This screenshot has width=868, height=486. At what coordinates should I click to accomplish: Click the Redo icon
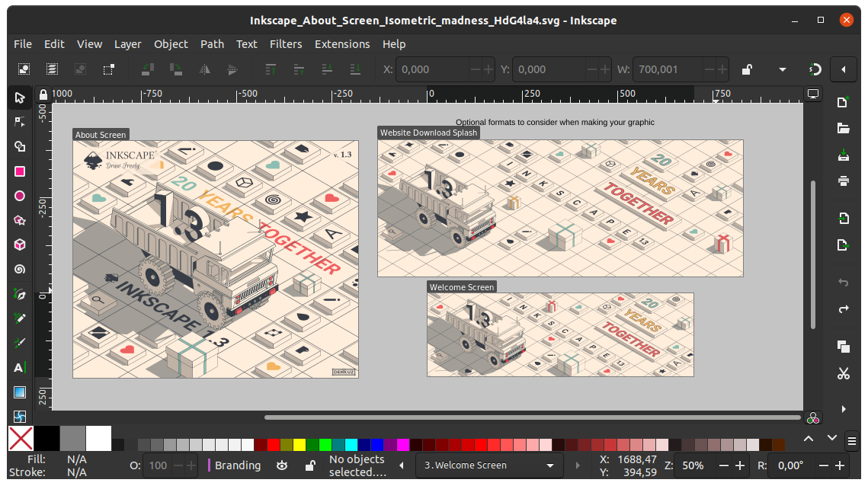tap(843, 309)
